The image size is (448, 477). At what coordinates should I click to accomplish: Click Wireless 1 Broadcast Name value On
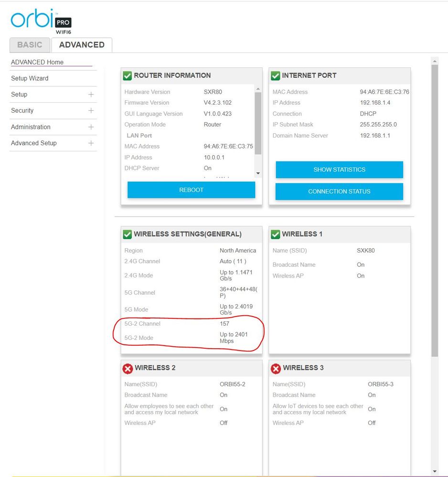click(360, 265)
